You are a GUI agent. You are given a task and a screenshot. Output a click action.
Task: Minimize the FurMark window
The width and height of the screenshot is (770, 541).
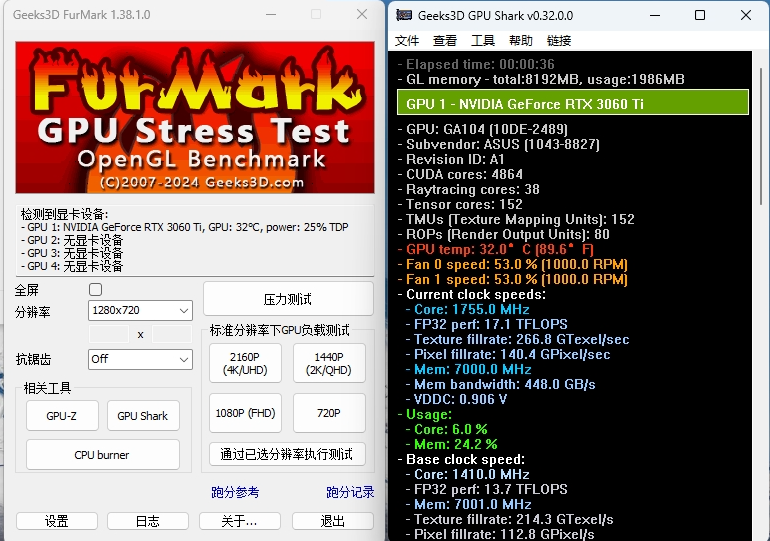pos(271,14)
